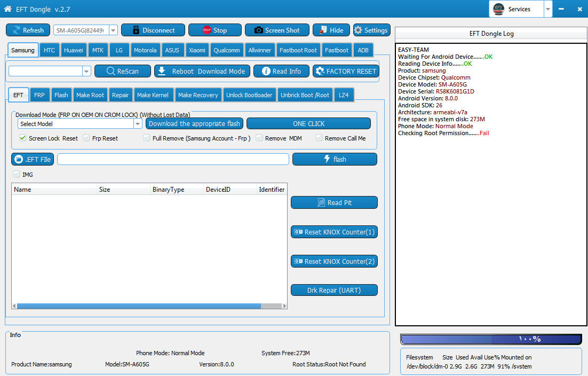Click the Drk Repair (UART) button

coord(334,290)
